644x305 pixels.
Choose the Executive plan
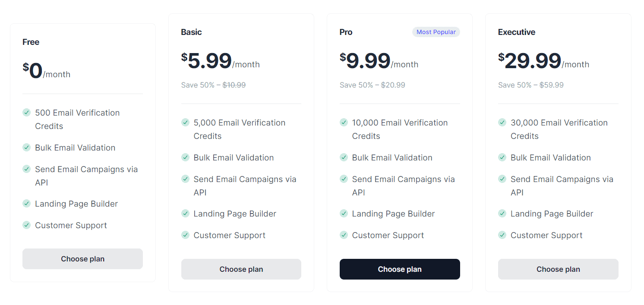[x=558, y=269]
